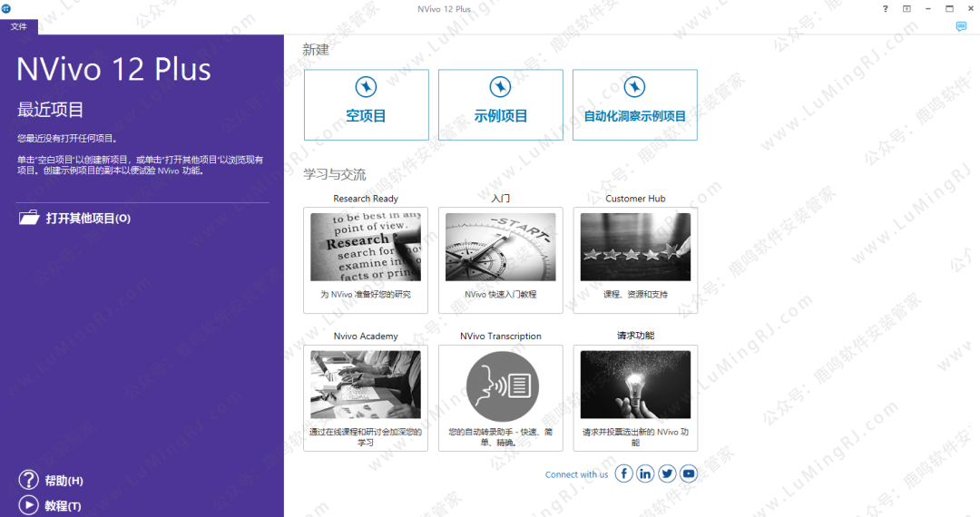This screenshot has width=980, height=517.
Task: Click 打开其他项目(O) to browse projects
Action: coord(88,219)
